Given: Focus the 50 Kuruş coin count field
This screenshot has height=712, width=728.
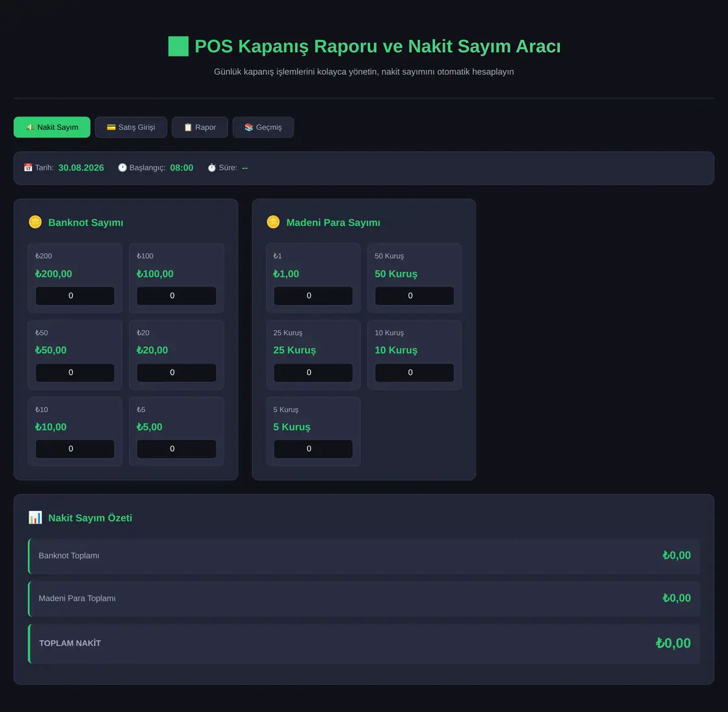Looking at the screenshot, I should point(414,296).
